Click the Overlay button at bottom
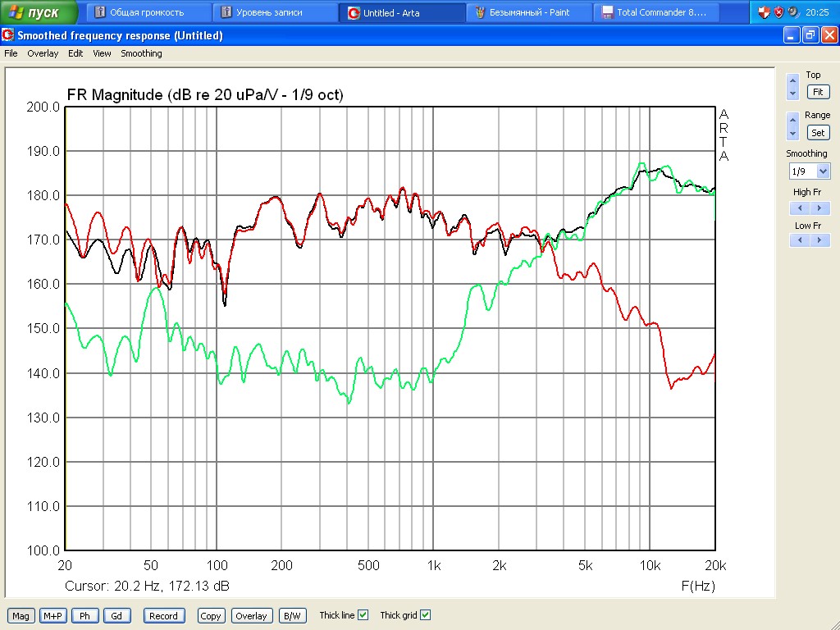 coord(251,616)
